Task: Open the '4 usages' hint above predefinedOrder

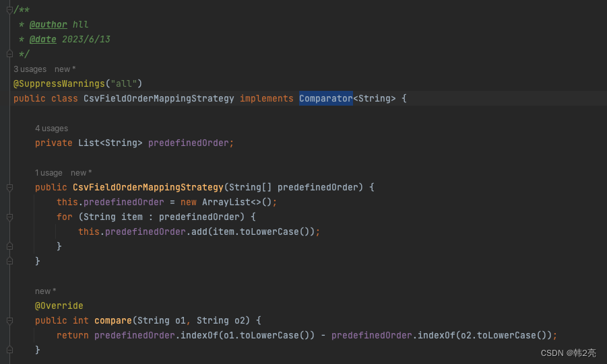Action: (x=51, y=129)
